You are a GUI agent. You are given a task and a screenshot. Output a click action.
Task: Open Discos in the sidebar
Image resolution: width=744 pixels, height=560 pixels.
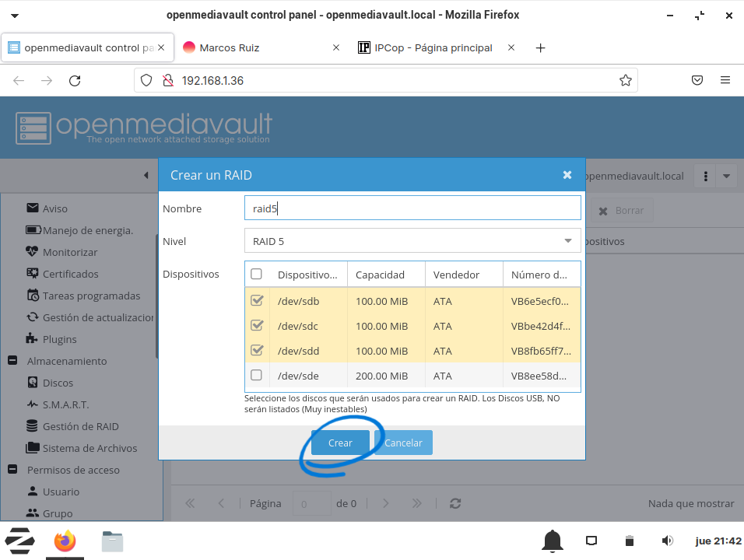tap(58, 383)
